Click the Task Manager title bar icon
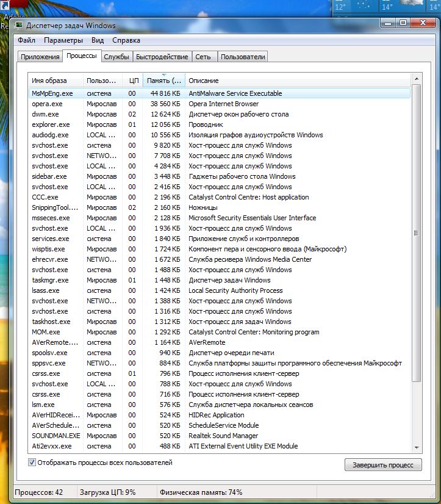The height and width of the screenshot is (504, 441). 20,26
